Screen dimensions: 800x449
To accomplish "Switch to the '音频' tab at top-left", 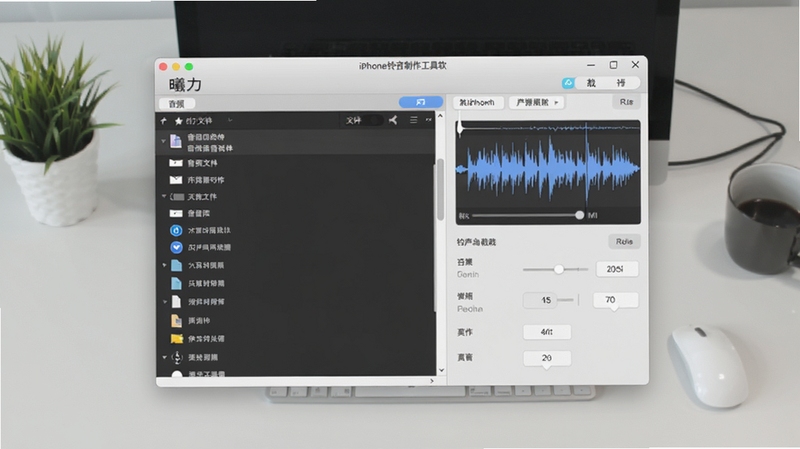I will coord(177,104).
